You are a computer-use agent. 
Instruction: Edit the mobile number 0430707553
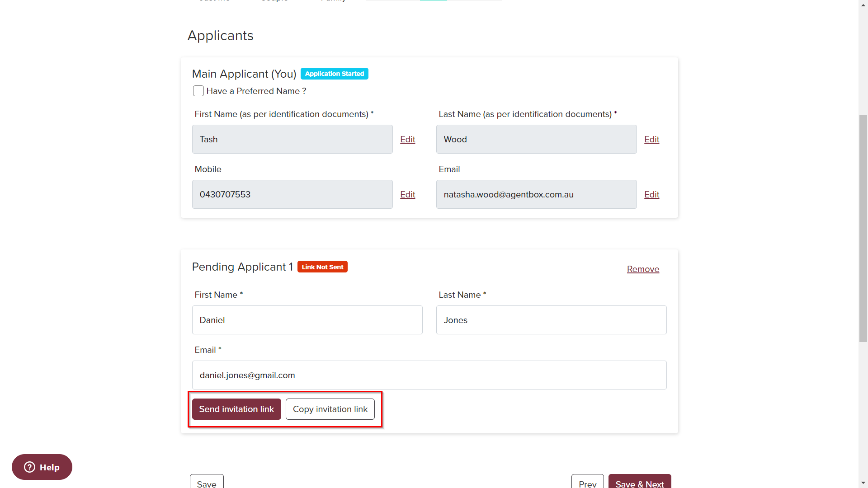pyautogui.click(x=407, y=194)
